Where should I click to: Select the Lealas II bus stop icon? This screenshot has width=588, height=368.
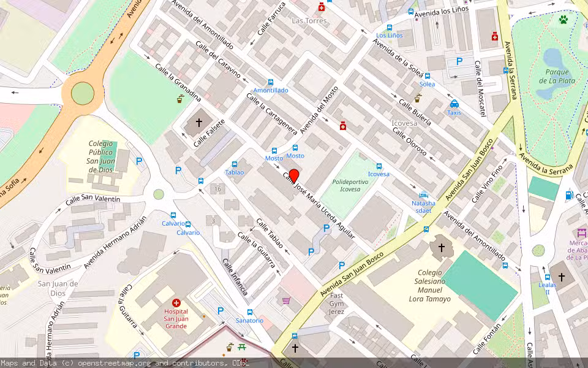[x=548, y=277]
